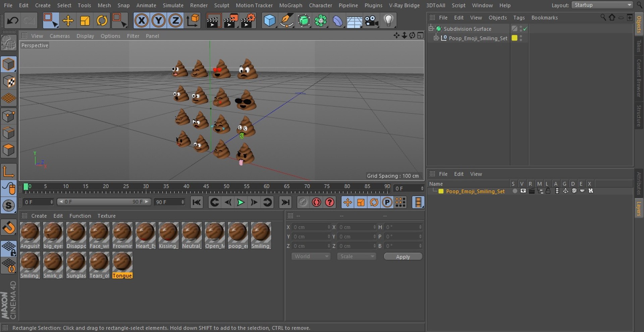Image resolution: width=644 pixels, height=332 pixels.
Task: Open the spline Pen tool
Action: [287, 21]
